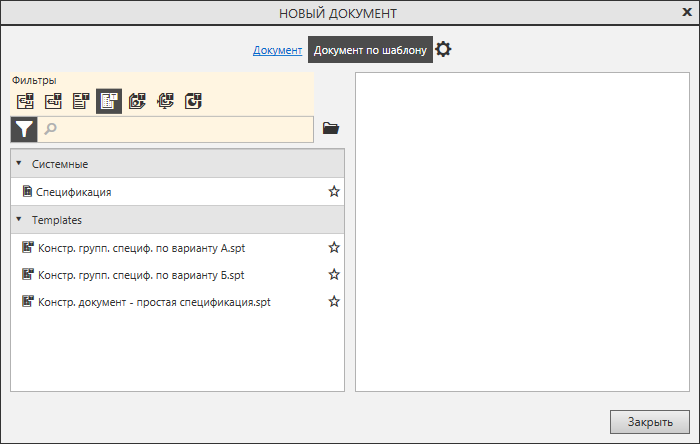Select 'Констр. групп. специф. по варианту Б.spt'
The image size is (700, 444).
point(141,274)
